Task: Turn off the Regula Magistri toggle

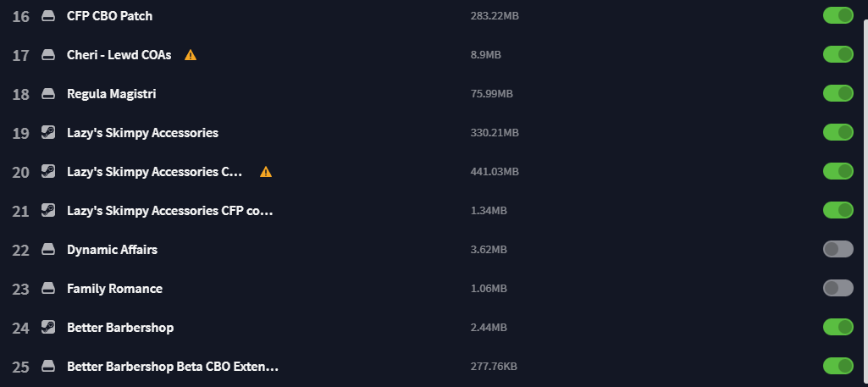Action: [x=838, y=93]
